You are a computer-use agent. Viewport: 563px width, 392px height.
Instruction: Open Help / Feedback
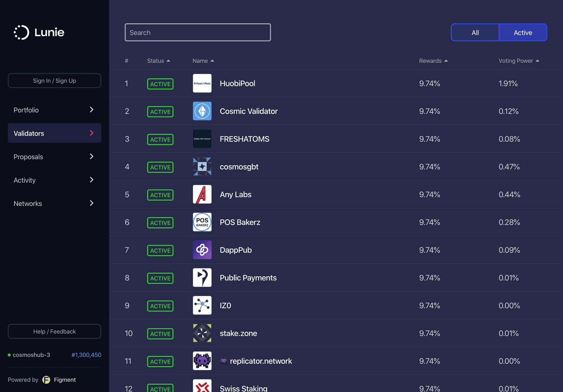[55, 332]
